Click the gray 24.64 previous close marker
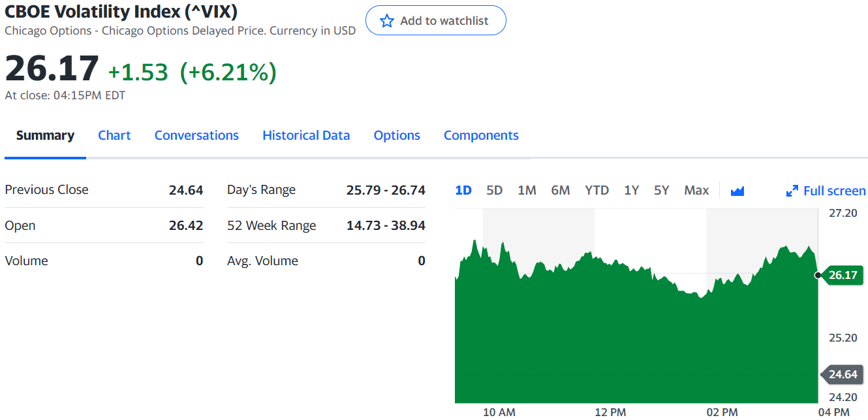 [x=842, y=374]
